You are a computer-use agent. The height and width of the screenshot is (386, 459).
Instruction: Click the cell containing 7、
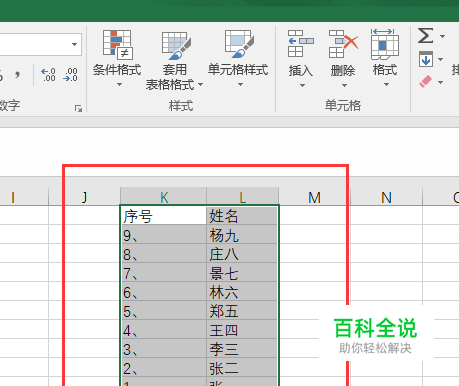point(163,272)
